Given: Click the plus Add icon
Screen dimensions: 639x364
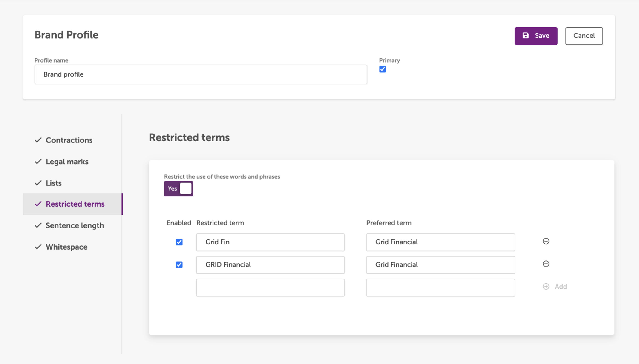Looking at the screenshot, I should tap(546, 287).
